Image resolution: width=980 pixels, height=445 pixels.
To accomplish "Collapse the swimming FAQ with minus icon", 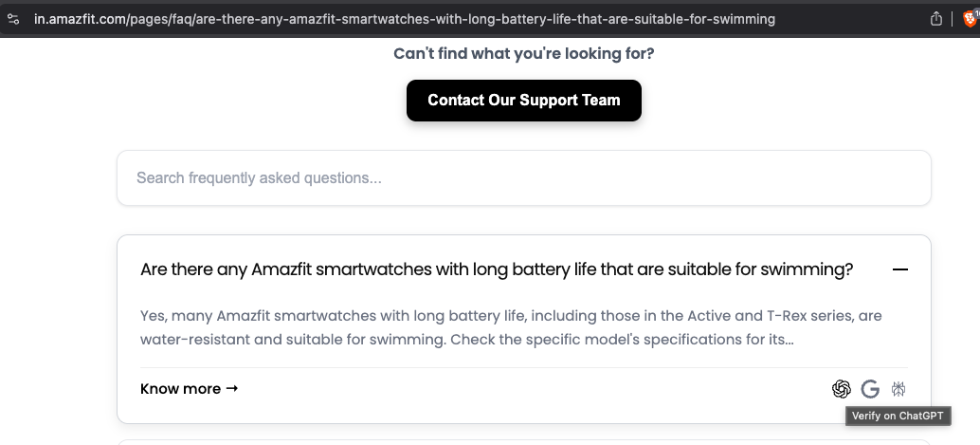I will pos(899,269).
